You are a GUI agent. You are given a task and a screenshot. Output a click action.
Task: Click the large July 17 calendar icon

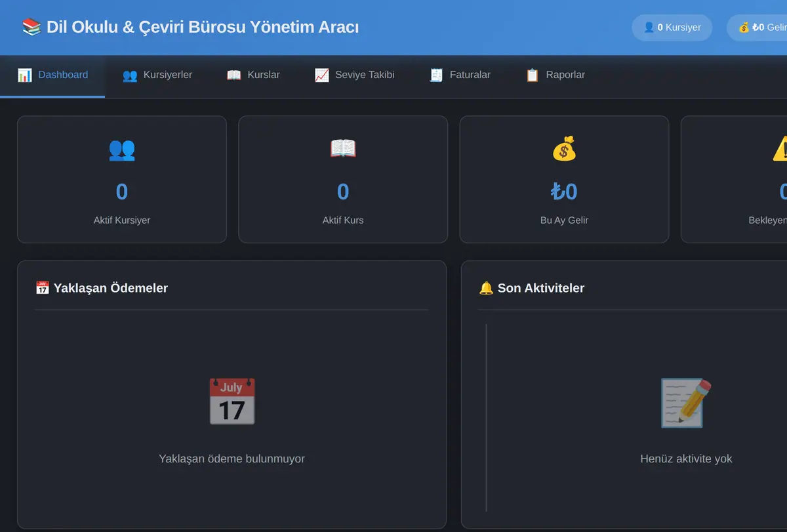click(232, 401)
